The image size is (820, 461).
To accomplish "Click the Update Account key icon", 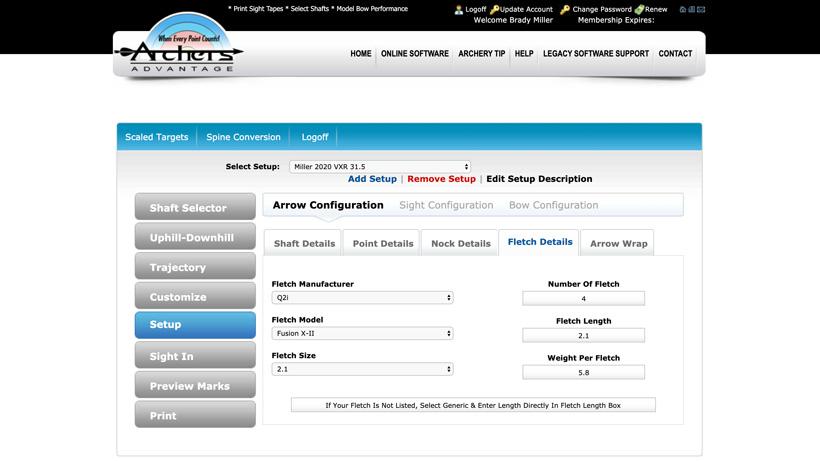I will pyautogui.click(x=494, y=9).
